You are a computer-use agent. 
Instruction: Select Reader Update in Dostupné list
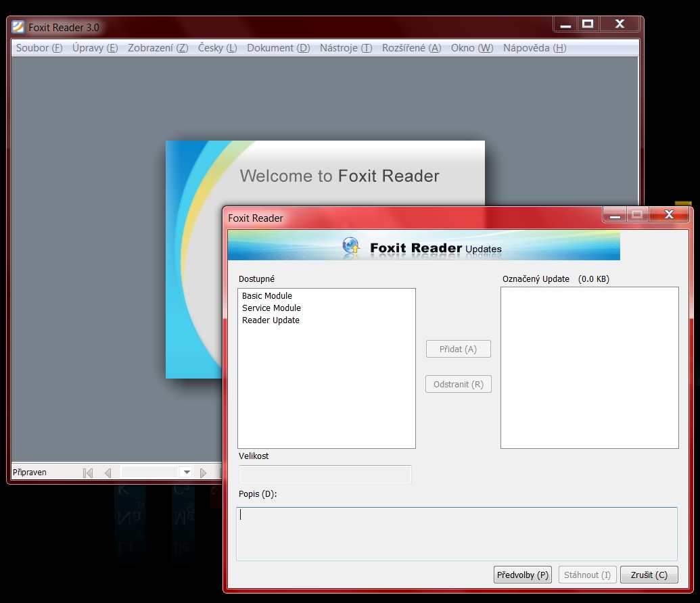271,320
